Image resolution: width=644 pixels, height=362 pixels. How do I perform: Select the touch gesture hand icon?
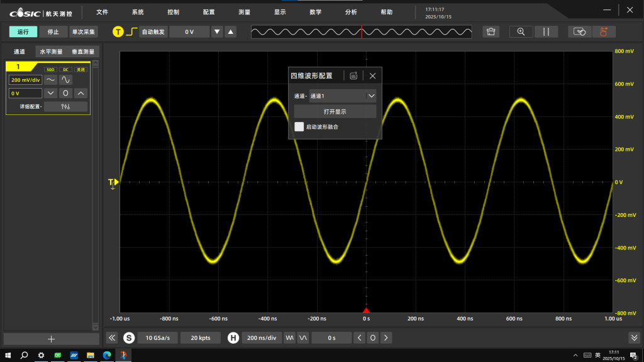tap(604, 31)
